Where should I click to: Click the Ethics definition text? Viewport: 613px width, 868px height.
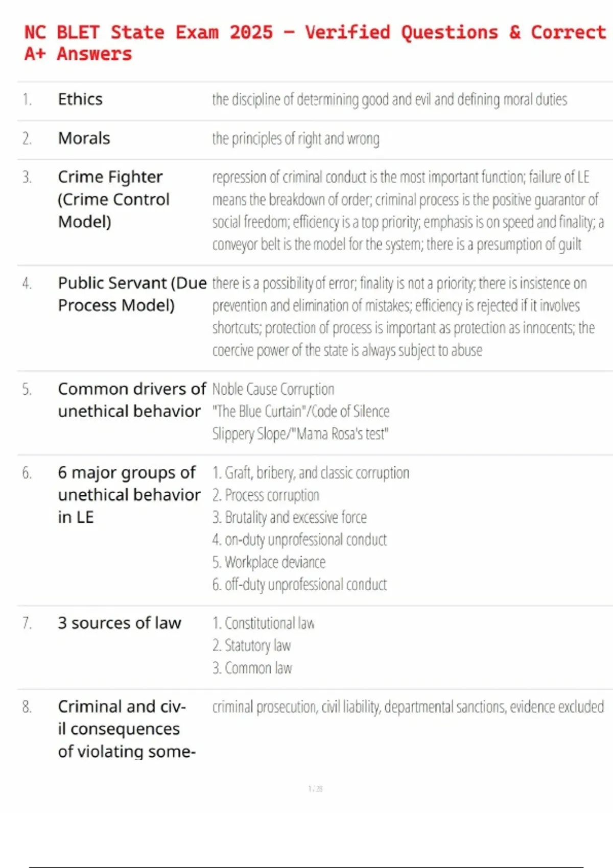[390, 100]
